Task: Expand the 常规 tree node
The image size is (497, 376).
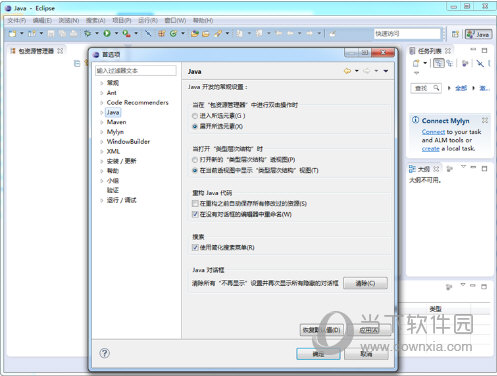Action: (101, 83)
